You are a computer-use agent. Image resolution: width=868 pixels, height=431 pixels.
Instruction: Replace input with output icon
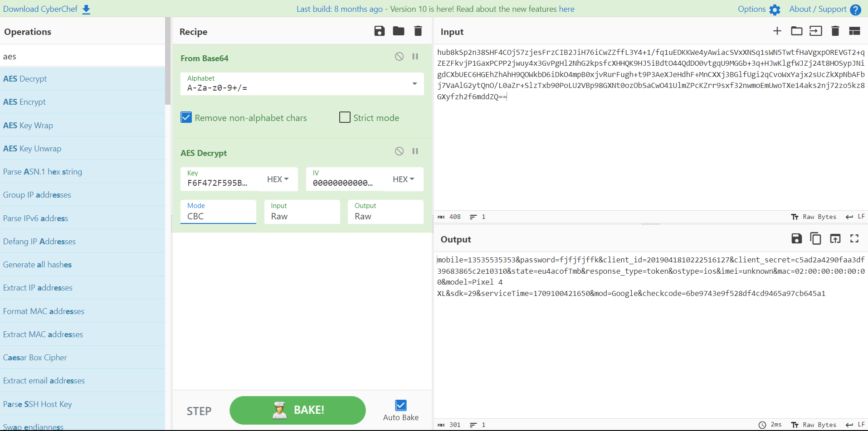tap(835, 238)
